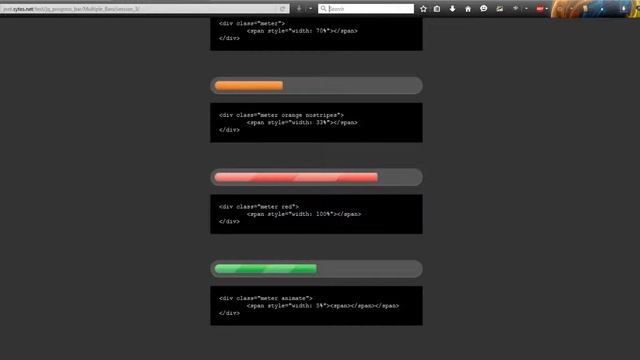
Task: Click the gray down-arrow icon beside address bar
Action: (x=299, y=9)
